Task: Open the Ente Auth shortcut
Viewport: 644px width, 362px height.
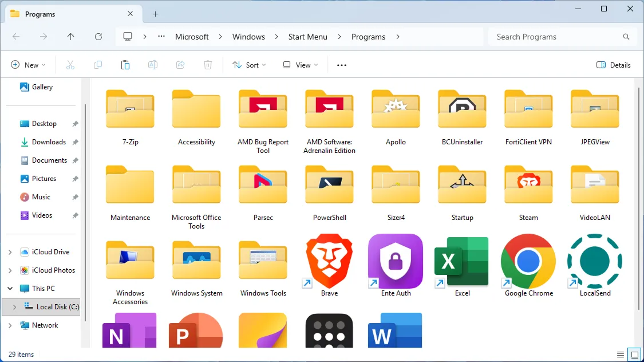Action: click(x=394, y=261)
